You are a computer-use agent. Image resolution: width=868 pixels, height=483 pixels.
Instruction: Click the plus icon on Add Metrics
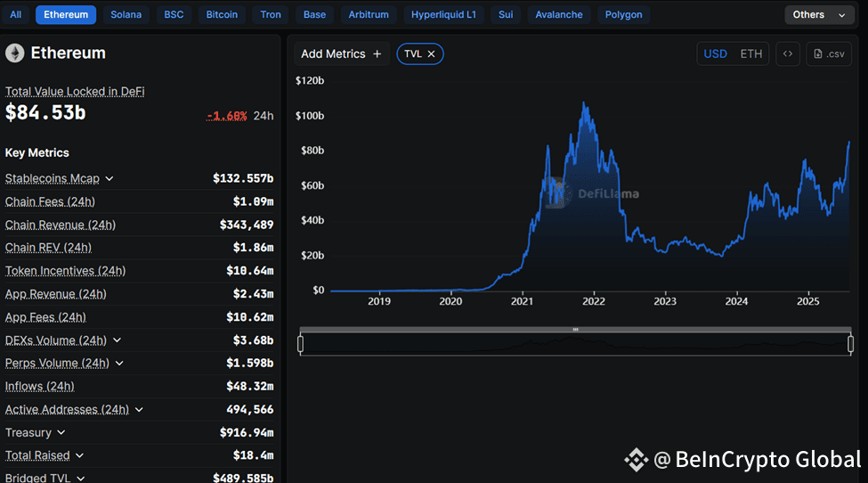(377, 53)
